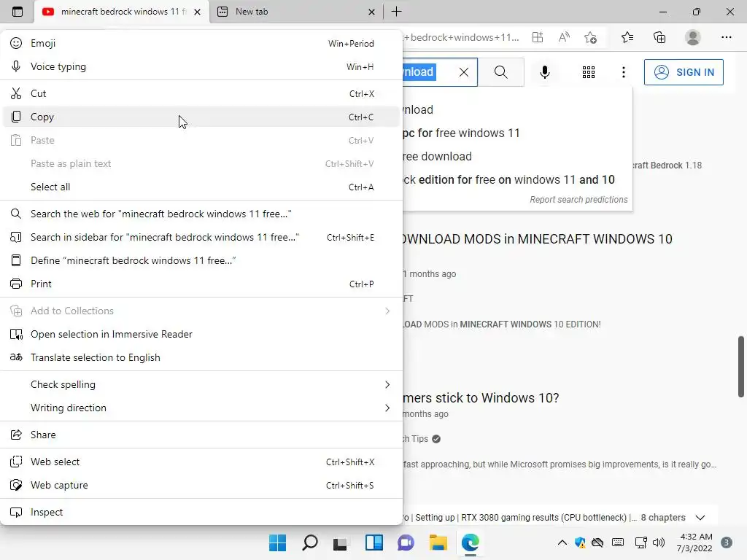
Task: Open File Explorer from taskbar
Action: click(438, 542)
